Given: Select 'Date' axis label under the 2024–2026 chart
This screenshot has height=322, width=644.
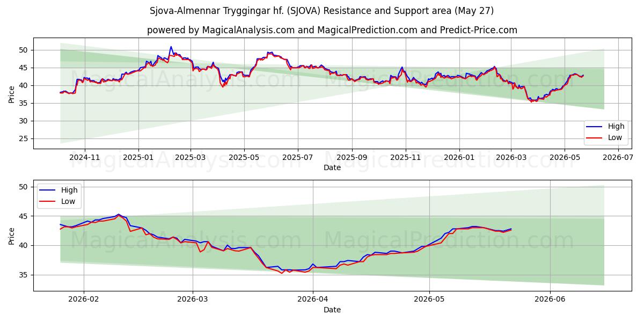Looking at the screenshot, I should tap(332, 168).
